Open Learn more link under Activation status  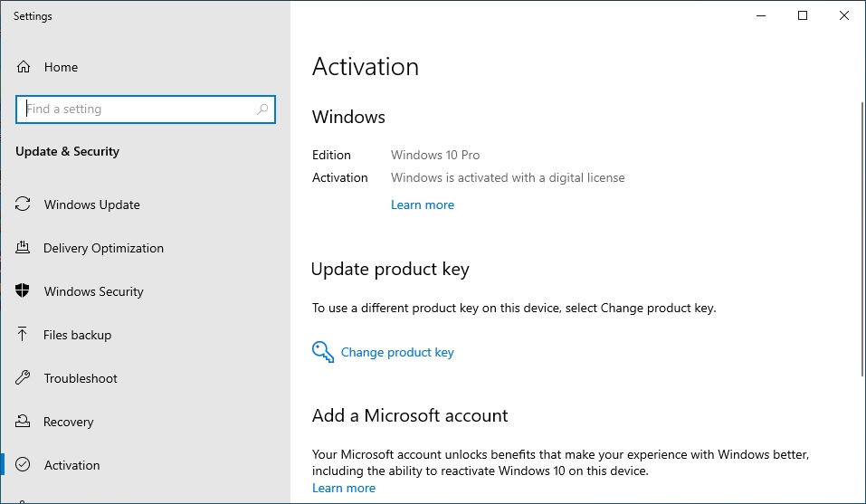[x=422, y=204]
